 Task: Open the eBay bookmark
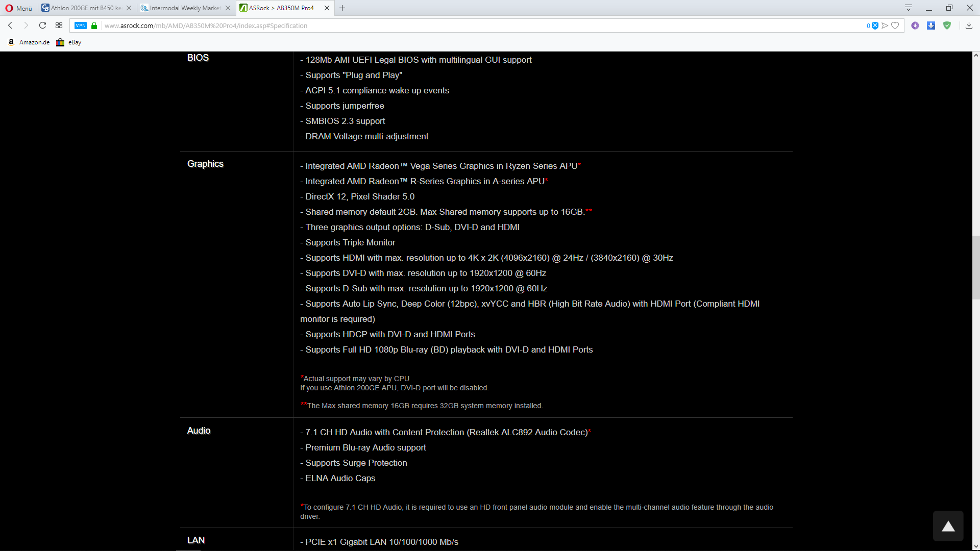pos(69,42)
